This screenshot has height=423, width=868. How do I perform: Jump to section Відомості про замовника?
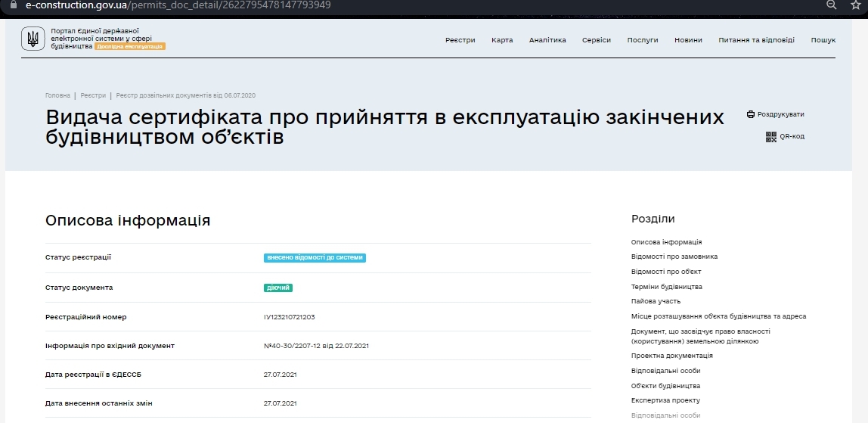click(674, 257)
